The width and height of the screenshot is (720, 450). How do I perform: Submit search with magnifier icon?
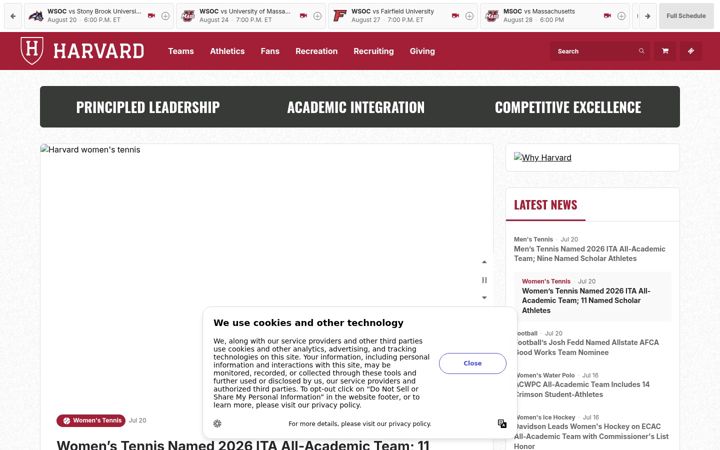click(x=641, y=51)
